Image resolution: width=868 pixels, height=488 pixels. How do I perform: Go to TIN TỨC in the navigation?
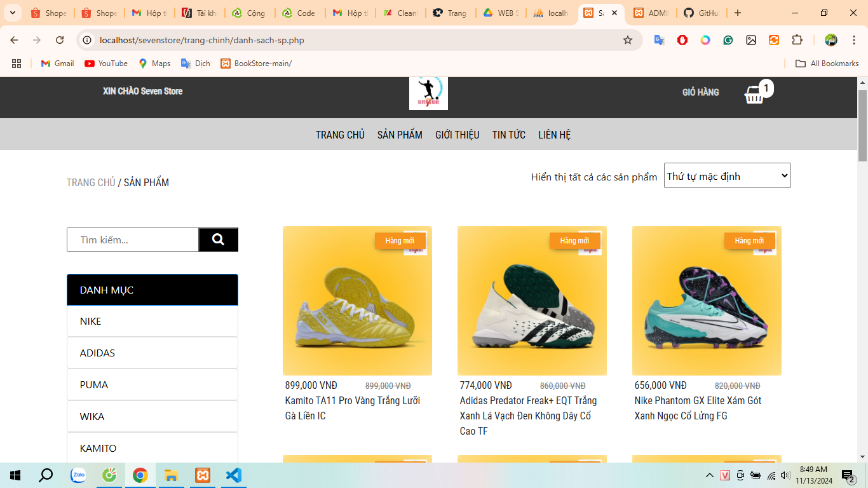509,135
